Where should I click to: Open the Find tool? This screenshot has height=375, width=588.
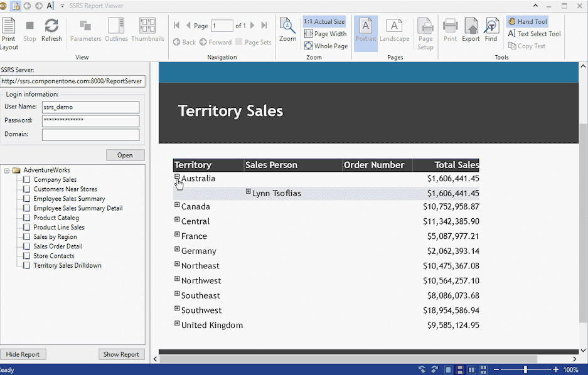pyautogui.click(x=491, y=30)
